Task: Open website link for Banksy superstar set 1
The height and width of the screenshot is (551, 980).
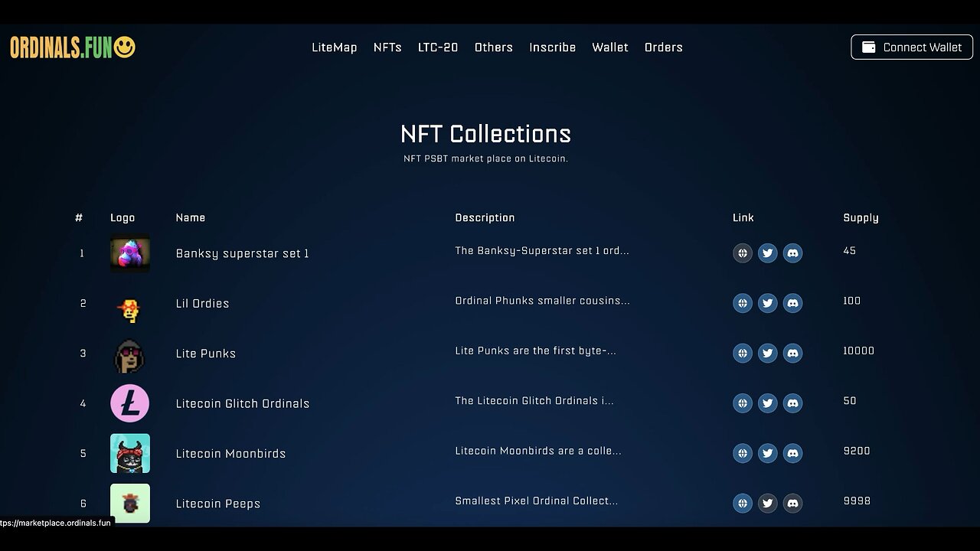Action: (743, 253)
